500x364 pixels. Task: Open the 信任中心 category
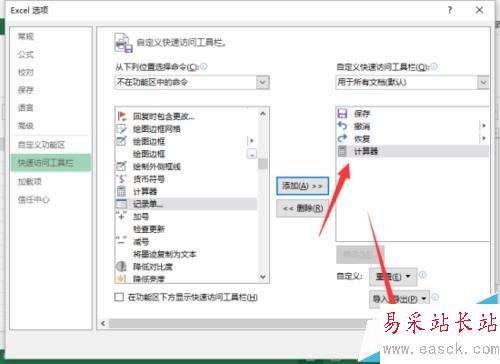pyautogui.click(x=33, y=200)
